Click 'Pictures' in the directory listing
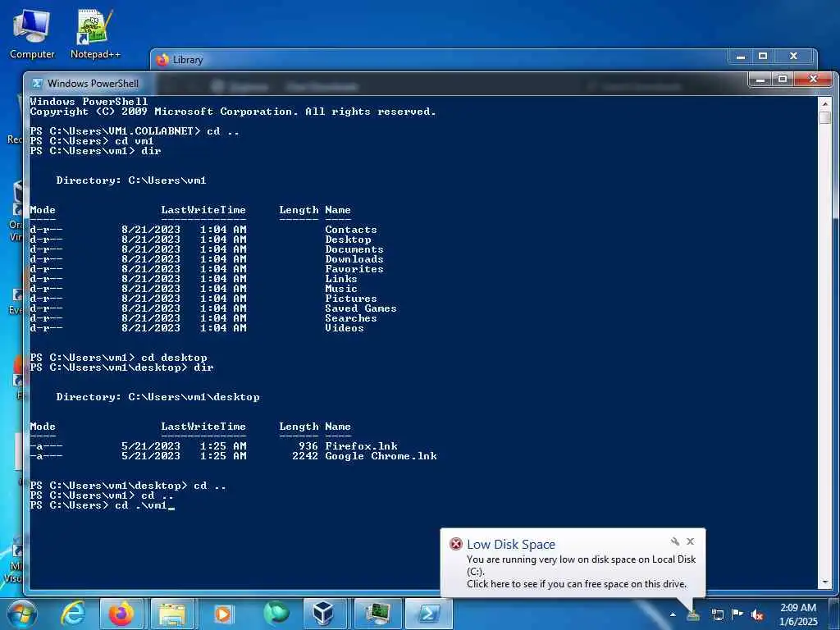The image size is (840, 630). [351, 299]
